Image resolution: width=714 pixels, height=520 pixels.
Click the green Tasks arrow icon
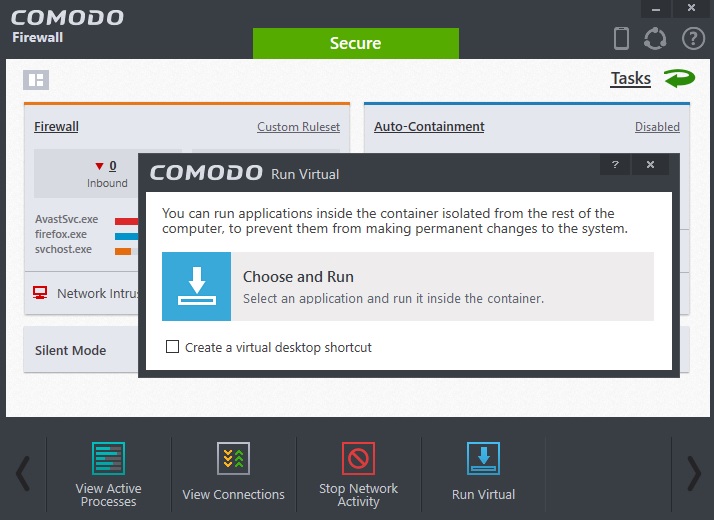pos(679,78)
